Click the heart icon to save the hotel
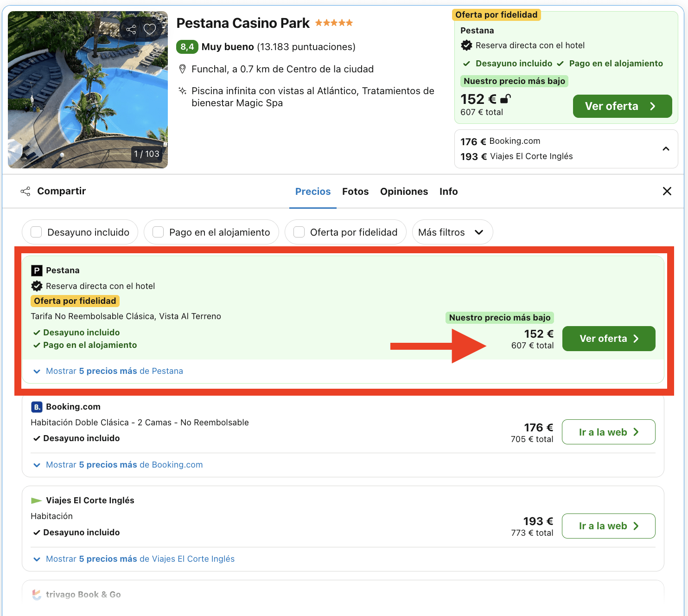The height and width of the screenshot is (616, 688). (149, 29)
